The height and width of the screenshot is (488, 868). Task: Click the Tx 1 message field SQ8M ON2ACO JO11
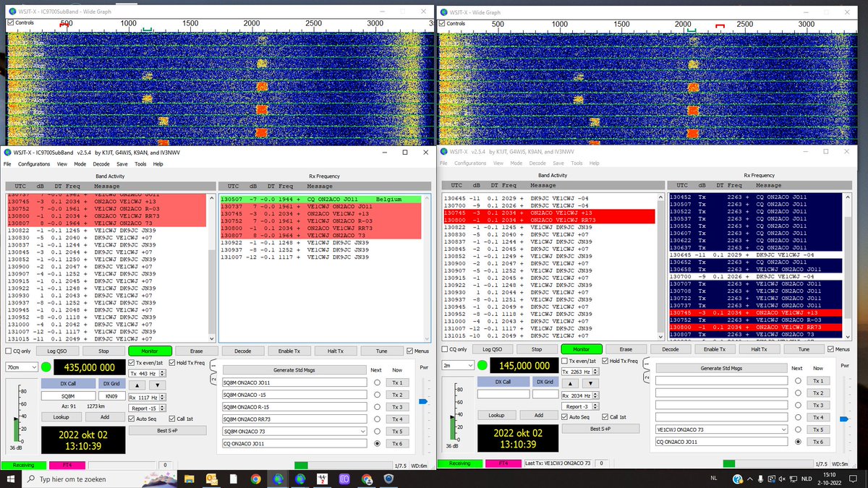coord(294,382)
